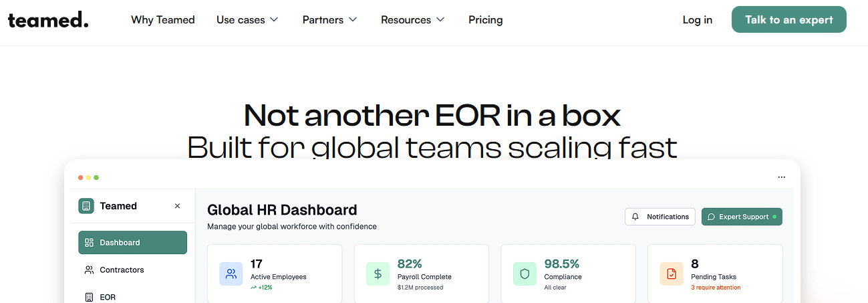Screen dimensions: 868x303
Task: Click the Notifications bell icon
Action: click(x=635, y=217)
